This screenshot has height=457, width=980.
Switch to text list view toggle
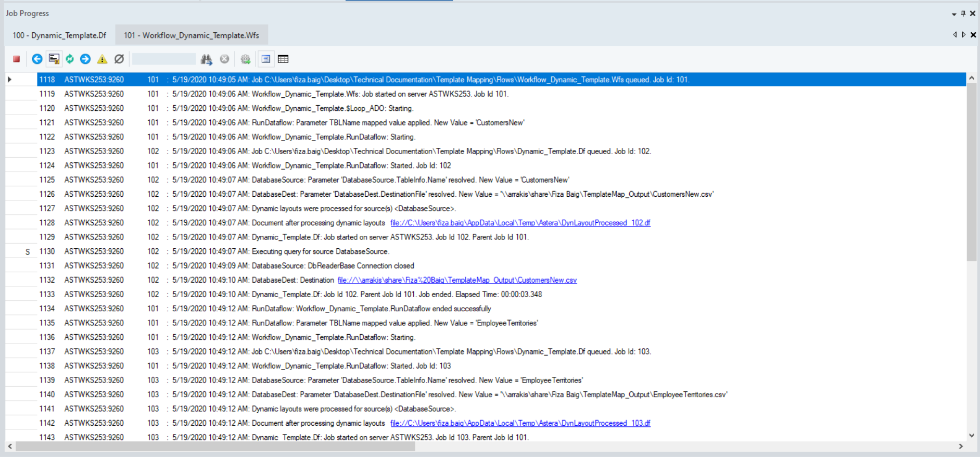[x=266, y=59]
